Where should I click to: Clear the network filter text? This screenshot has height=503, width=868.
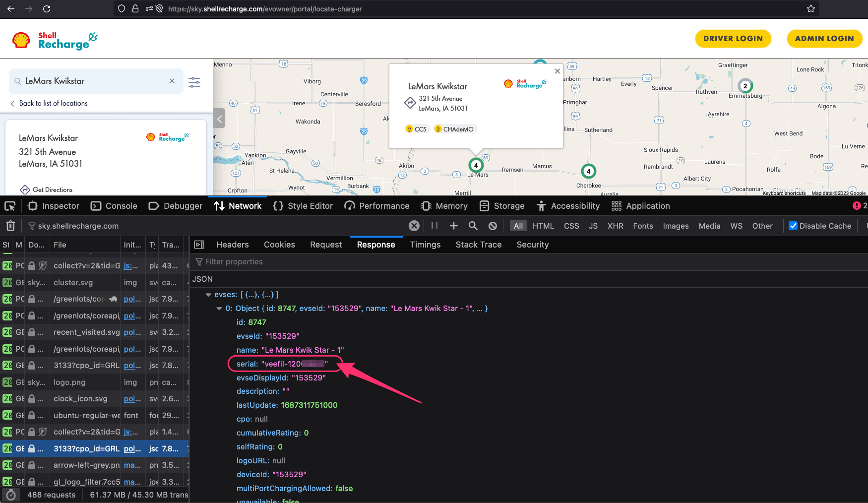coord(414,226)
